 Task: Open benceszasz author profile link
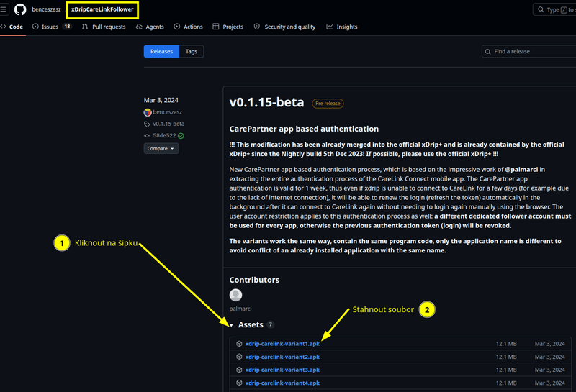click(168, 112)
